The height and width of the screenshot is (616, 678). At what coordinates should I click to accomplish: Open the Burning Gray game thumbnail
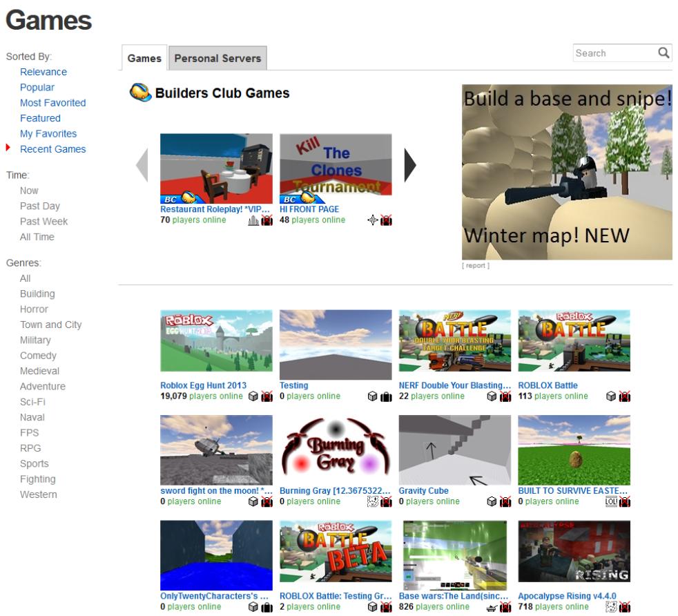[x=336, y=450]
